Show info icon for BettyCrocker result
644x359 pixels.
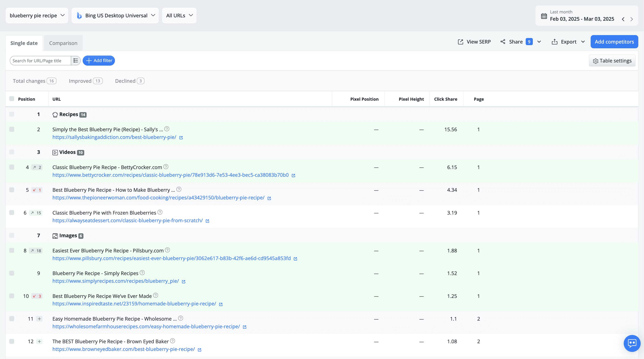click(166, 167)
